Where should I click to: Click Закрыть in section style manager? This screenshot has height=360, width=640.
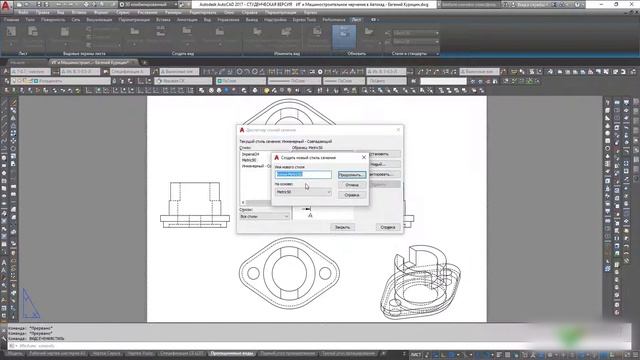342,227
